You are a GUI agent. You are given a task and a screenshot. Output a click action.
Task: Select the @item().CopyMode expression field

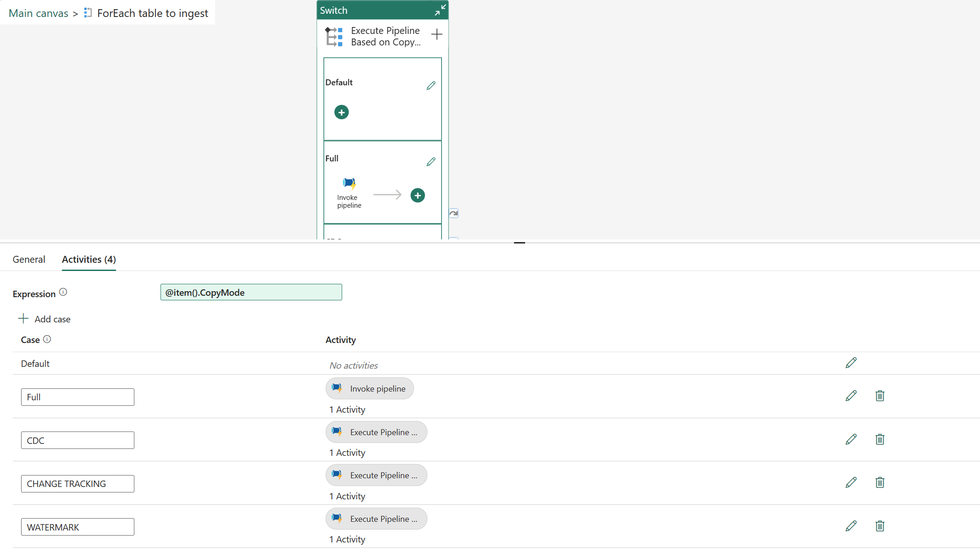(x=251, y=292)
